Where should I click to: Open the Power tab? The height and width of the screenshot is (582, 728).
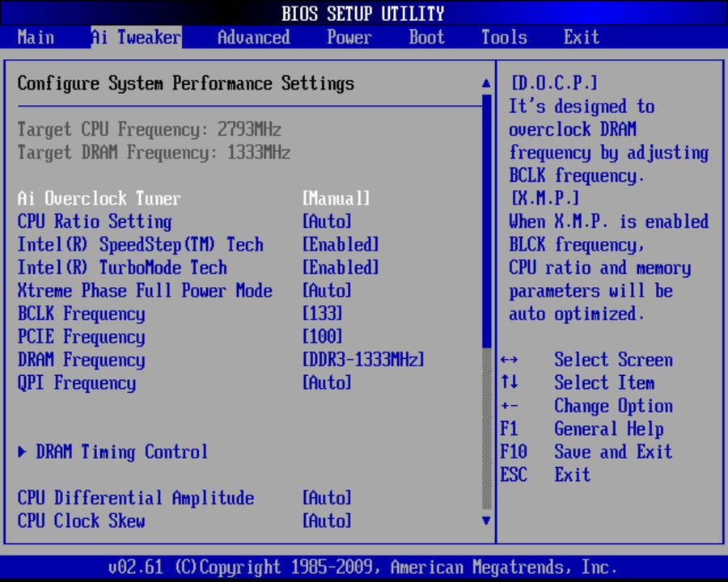pos(349,37)
